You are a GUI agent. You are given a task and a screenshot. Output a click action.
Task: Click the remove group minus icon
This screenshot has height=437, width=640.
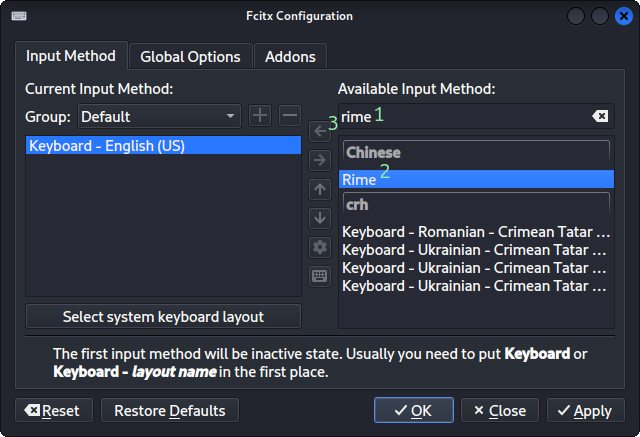(289, 116)
